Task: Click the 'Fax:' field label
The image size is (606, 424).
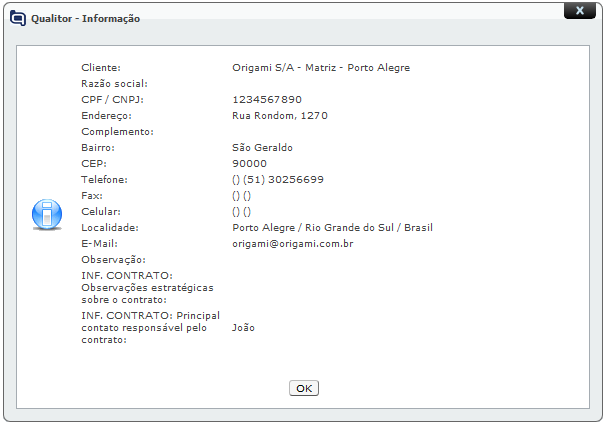Action: [91, 195]
